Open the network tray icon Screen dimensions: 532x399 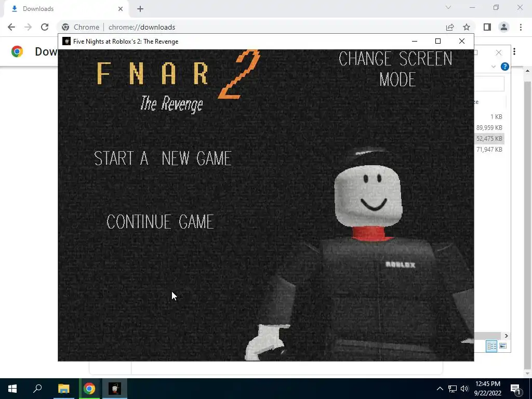(453, 389)
